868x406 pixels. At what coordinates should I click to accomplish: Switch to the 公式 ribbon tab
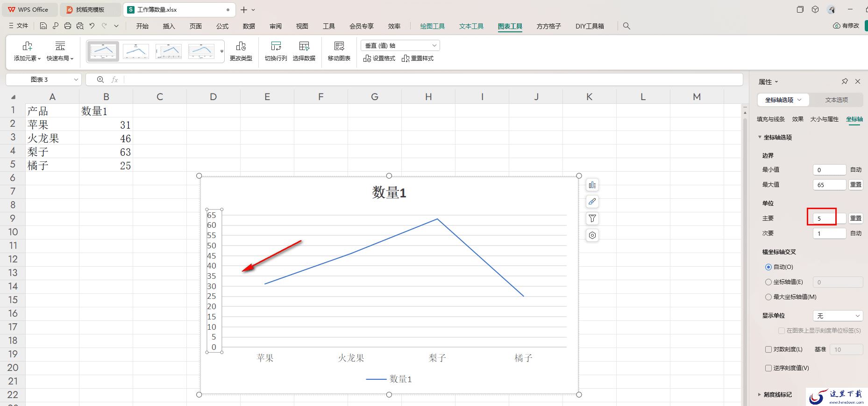(x=222, y=26)
